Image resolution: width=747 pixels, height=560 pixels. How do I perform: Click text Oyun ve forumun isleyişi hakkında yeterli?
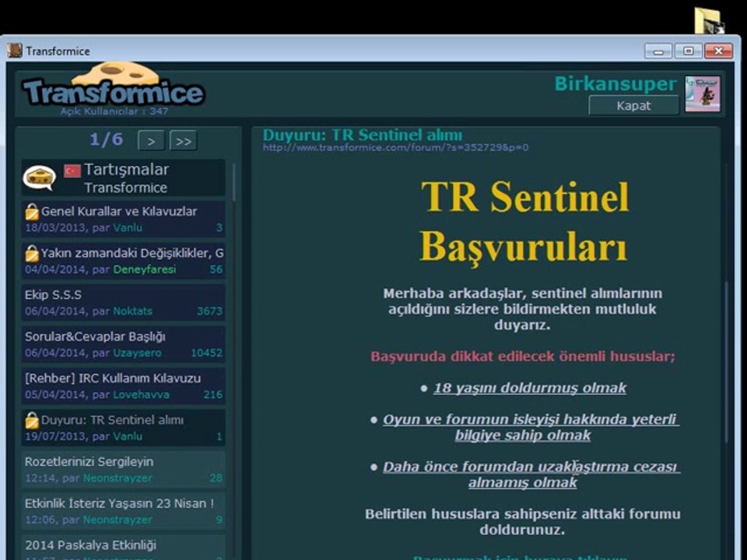(x=530, y=419)
